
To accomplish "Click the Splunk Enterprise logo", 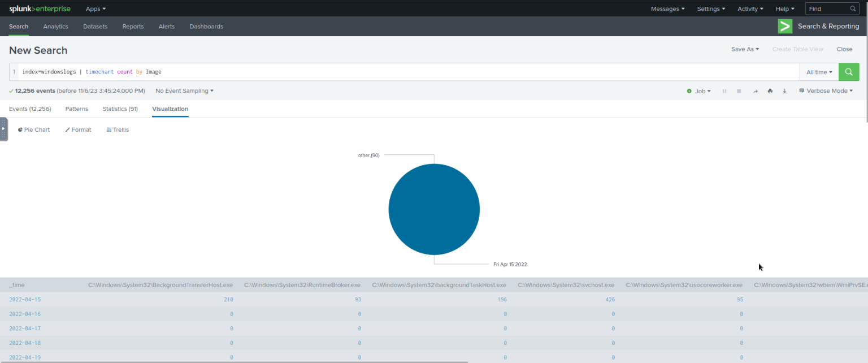I will pos(40,8).
